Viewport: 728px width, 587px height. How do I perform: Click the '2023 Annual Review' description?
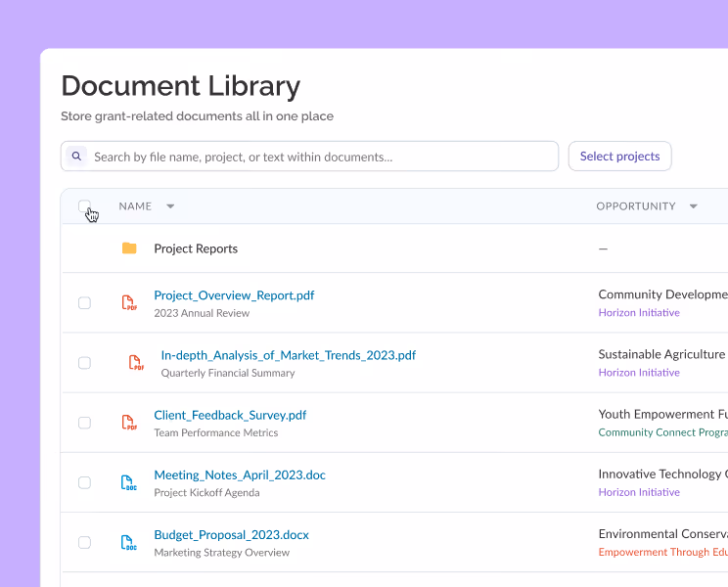pos(202,313)
